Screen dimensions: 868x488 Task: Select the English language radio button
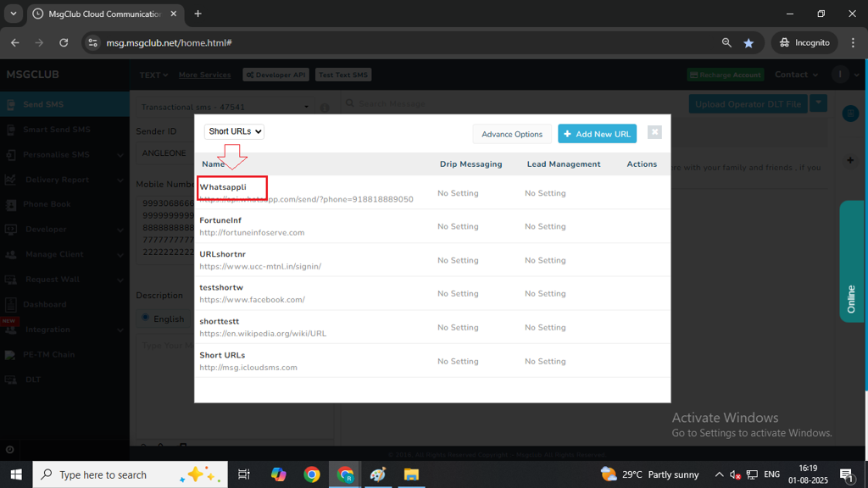coord(146,318)
